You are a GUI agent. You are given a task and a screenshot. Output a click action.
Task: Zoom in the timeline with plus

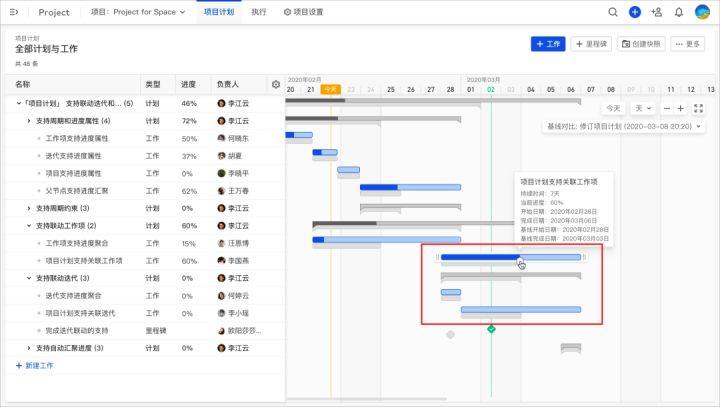tap(681, 108)
